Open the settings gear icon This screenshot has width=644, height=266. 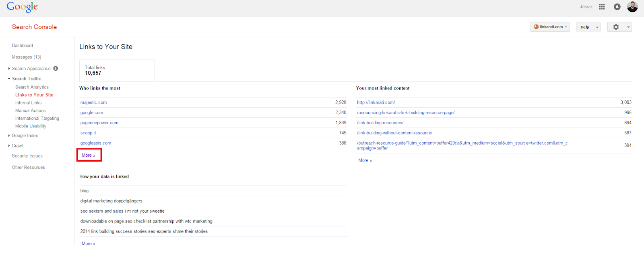pos(616,27)
